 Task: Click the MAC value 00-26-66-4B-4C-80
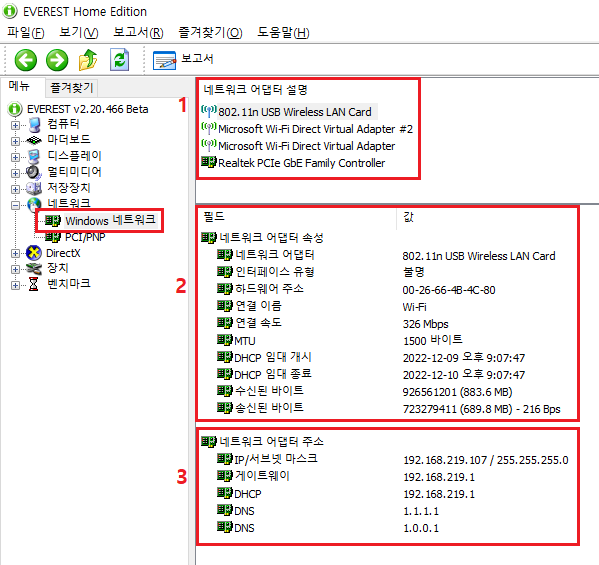(449, 290)
